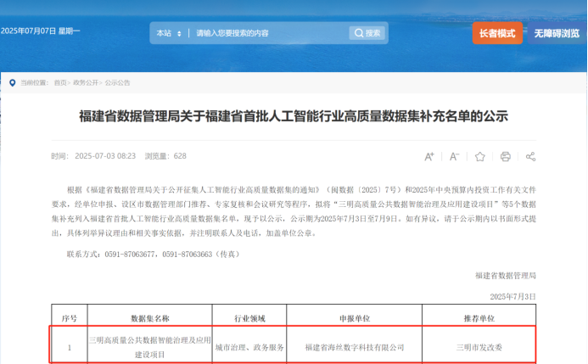The image size is (588, 364).
Task: Turn on 无障碍浏览 accessibility browsing
Action: tap(557, 33)
